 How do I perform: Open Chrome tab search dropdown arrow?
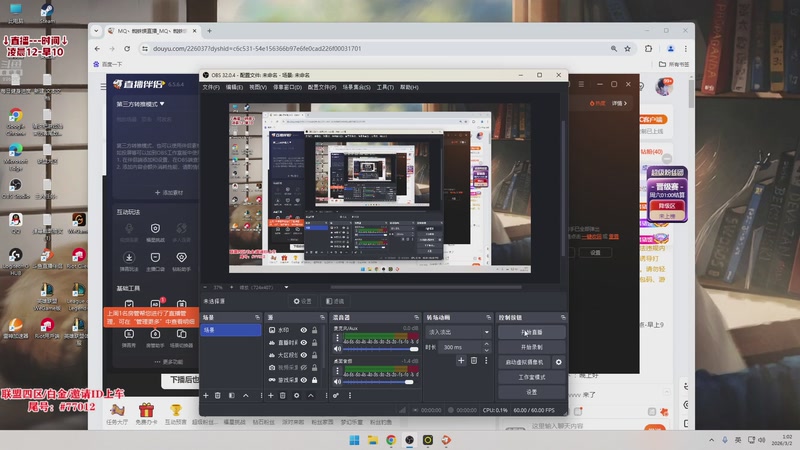96,31
